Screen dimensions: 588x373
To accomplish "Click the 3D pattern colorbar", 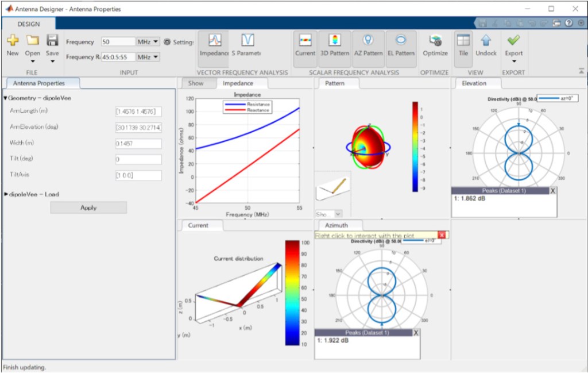I will pos(415,147).
